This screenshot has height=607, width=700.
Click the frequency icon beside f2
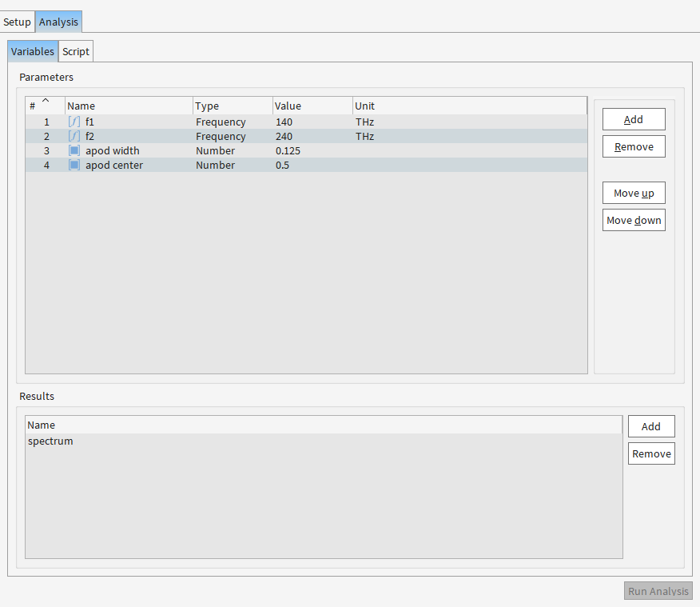tap(74, 136)
